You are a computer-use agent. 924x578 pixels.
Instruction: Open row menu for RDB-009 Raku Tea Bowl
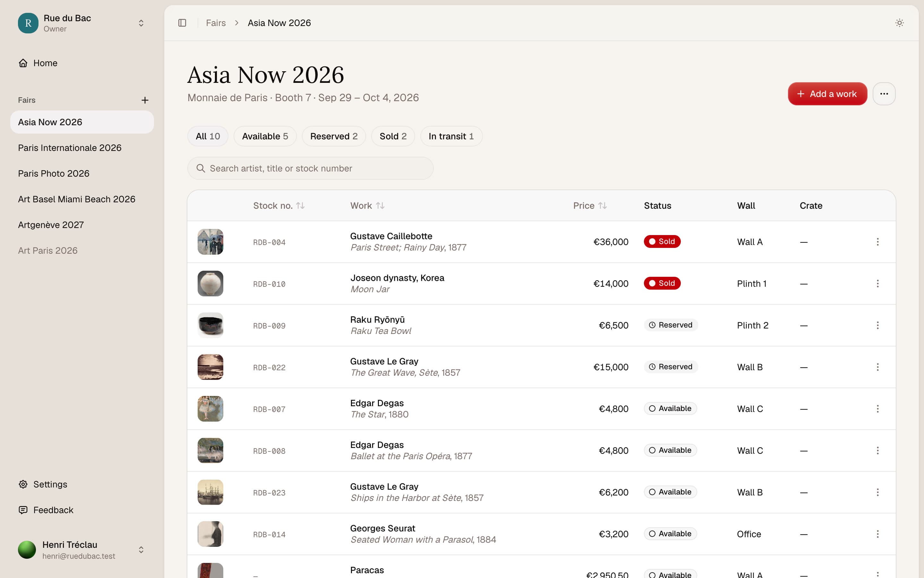pyautogui.click(x=877, y=325)
